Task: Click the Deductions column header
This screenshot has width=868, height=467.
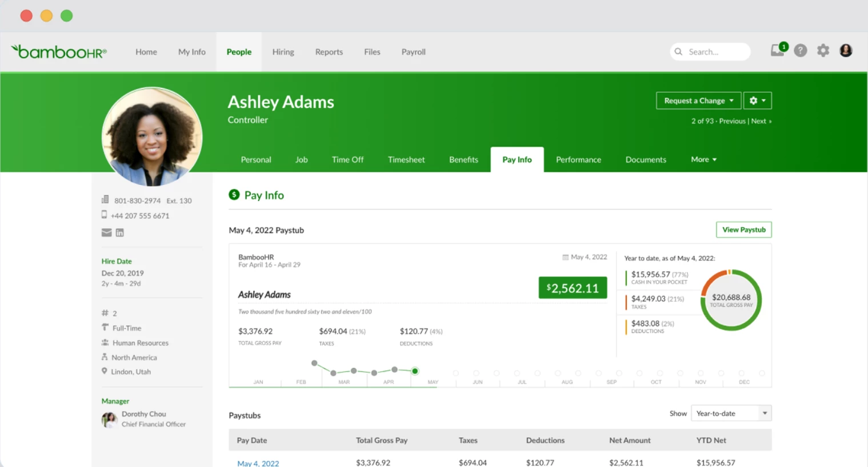Action: [x=545, y=440]
